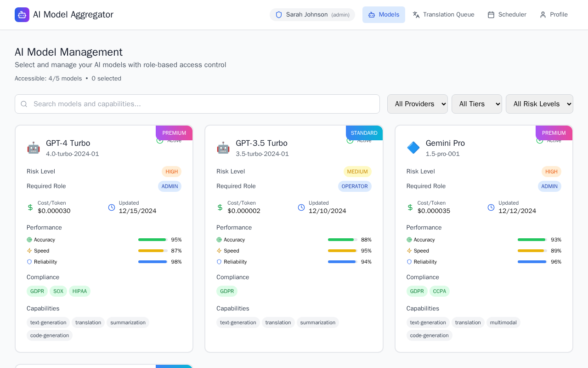Toggle the GPT-4 Turbo Active status indicator
The image size is (588, 368).
(x=160, y=141)
